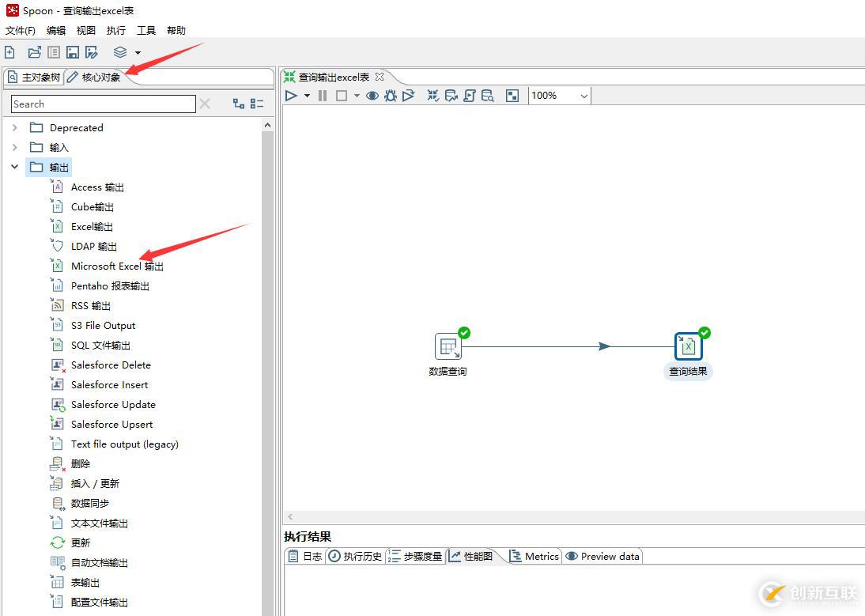865x616 pixels.
Task: Click the new file toolbar icon
Action: coord(10,52)
